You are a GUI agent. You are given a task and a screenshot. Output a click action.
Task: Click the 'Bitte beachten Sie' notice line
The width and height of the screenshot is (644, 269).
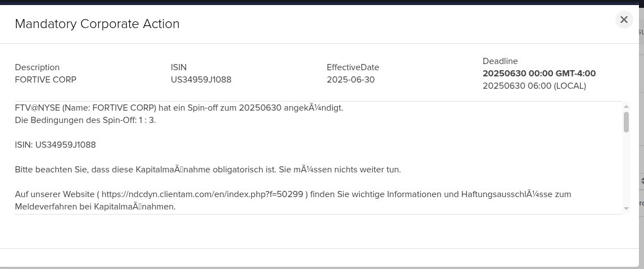207,170
